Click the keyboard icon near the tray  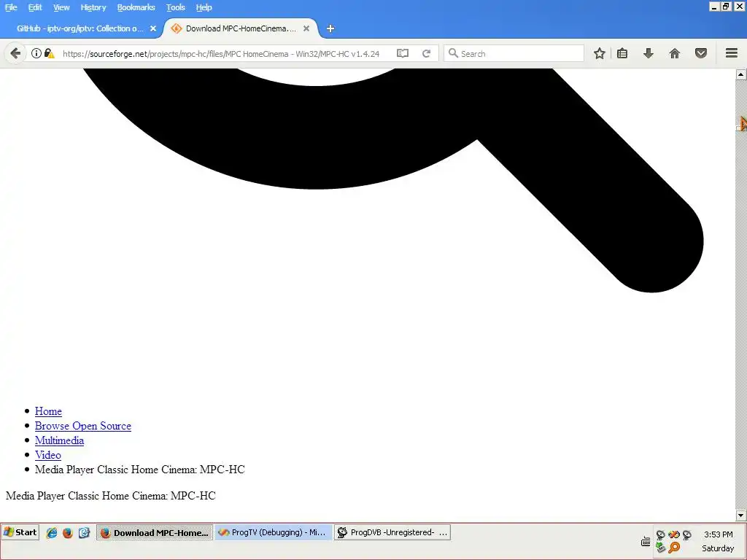click(646, 541)
